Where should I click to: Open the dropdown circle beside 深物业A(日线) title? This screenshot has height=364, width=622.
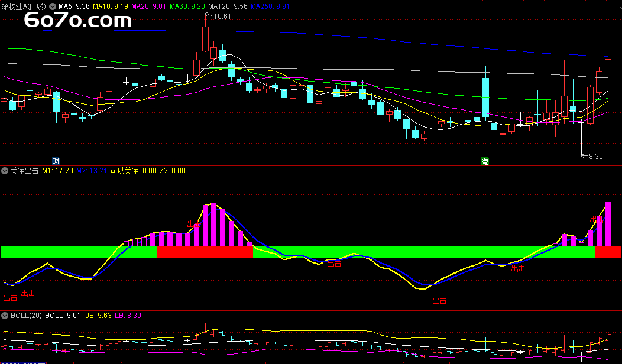point(53,6)
